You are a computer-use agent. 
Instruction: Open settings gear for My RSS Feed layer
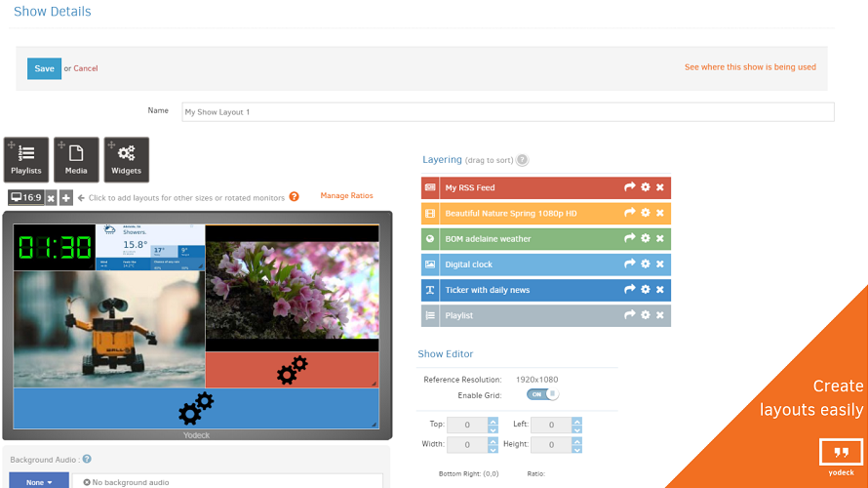[x=645, y=187]
